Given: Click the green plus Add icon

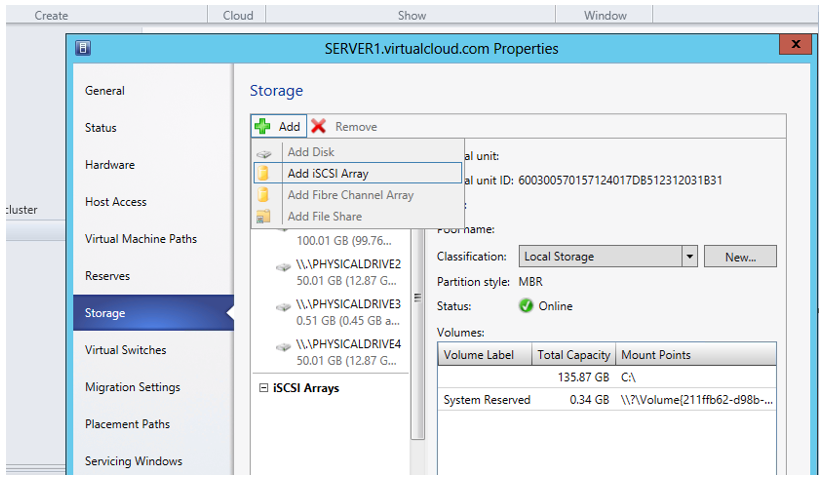Looking at the screenshot, I should coord(263,127).
